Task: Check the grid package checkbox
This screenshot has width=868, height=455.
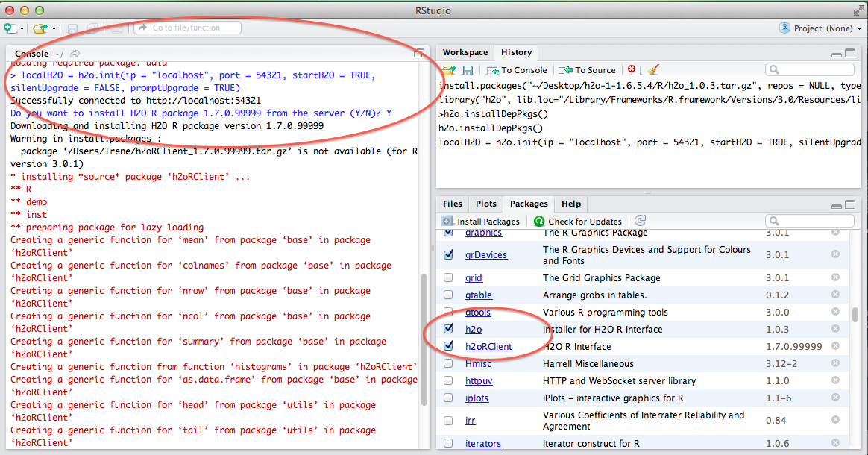Action: click(448, 278)
